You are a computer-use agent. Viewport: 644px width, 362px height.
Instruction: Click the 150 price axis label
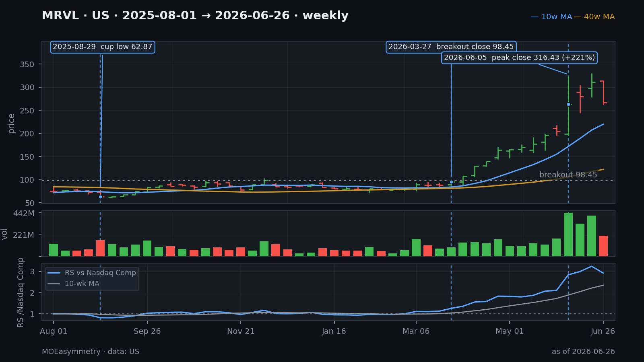(27, 157)
